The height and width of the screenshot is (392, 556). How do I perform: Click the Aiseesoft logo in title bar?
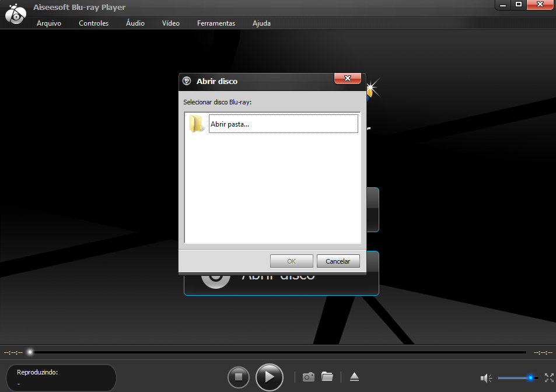point(15,14)
